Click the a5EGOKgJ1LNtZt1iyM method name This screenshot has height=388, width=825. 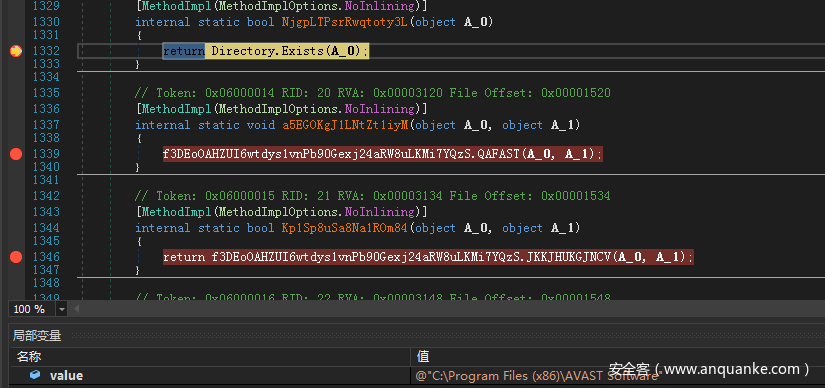345,125
